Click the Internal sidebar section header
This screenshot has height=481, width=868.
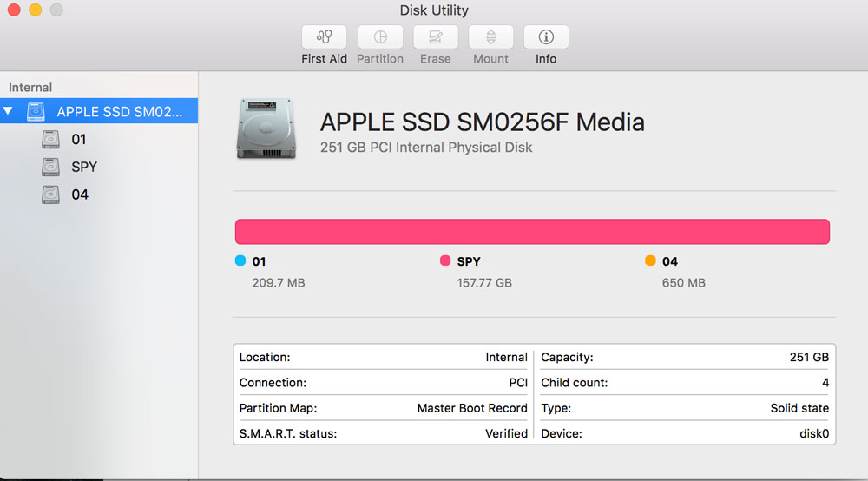pyautogui.click(x=30, y=88)
